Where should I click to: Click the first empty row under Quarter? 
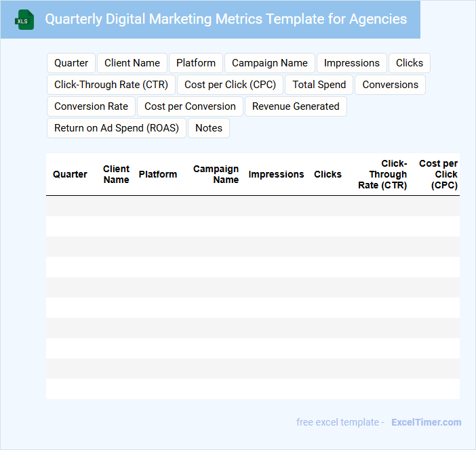(70, 206)
